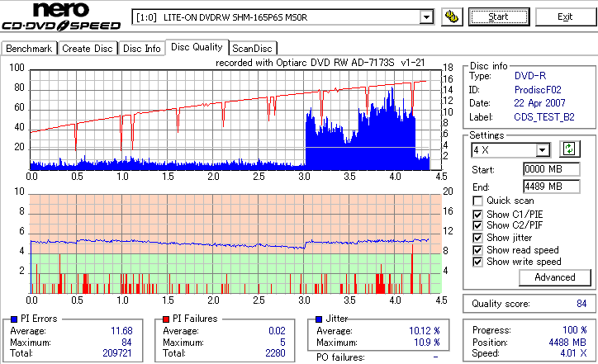
Task: Click the disc date 22 Apr 2007
Action: point(539,103)
